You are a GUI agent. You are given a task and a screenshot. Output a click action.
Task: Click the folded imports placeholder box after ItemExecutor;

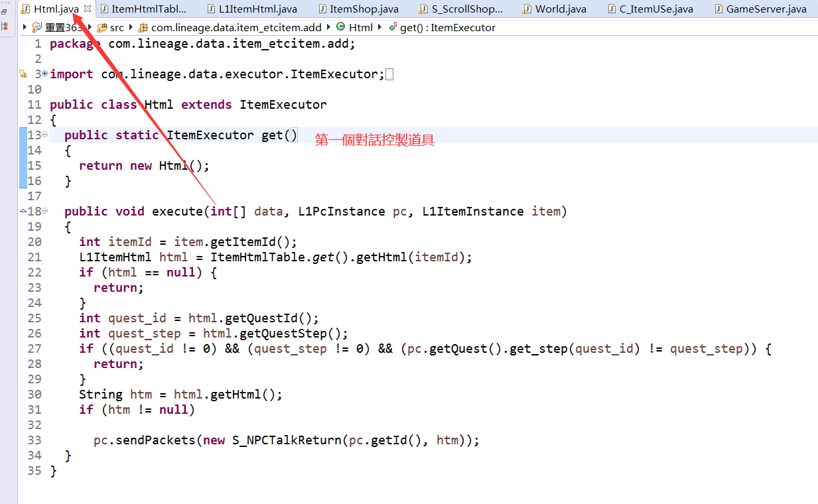click(x=389, y=74)
